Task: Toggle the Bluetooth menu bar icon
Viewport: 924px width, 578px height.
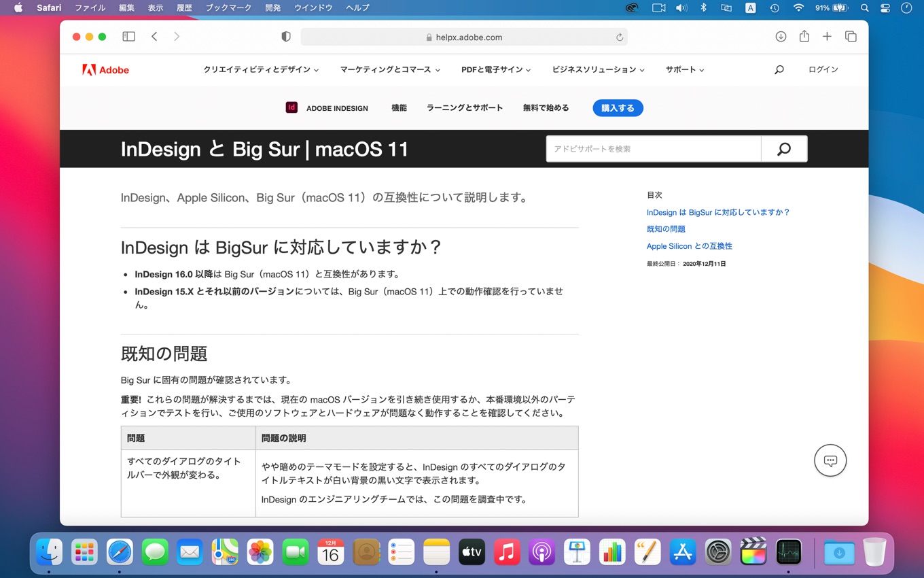Action: [704, 8]
